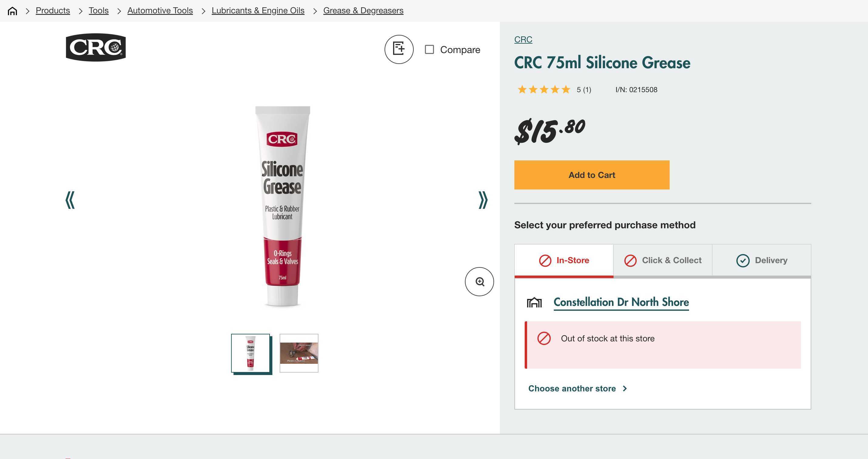868x459 pixels.
Task: Open Constellation Dr North Shore store link
Action: (x=621, y=302)
